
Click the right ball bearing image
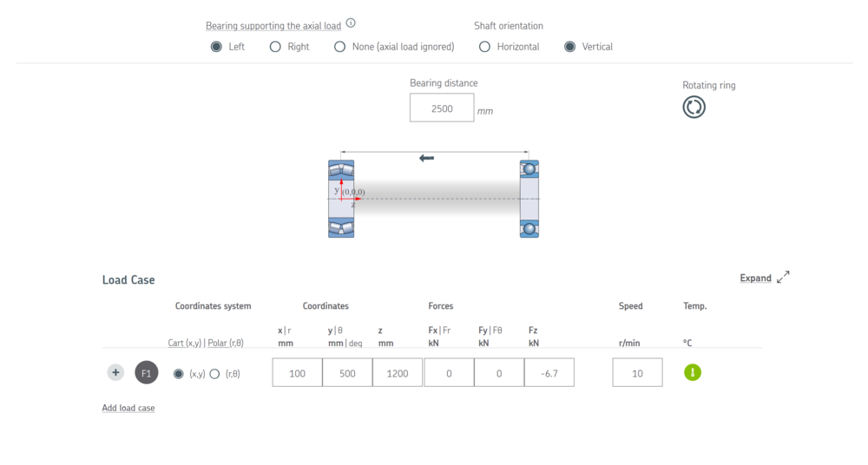529,199
